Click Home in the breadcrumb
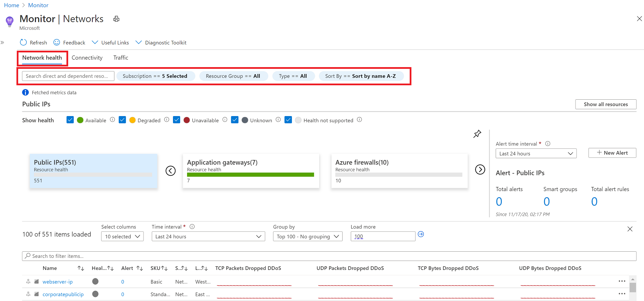The image size is (644, 301). 12,5
